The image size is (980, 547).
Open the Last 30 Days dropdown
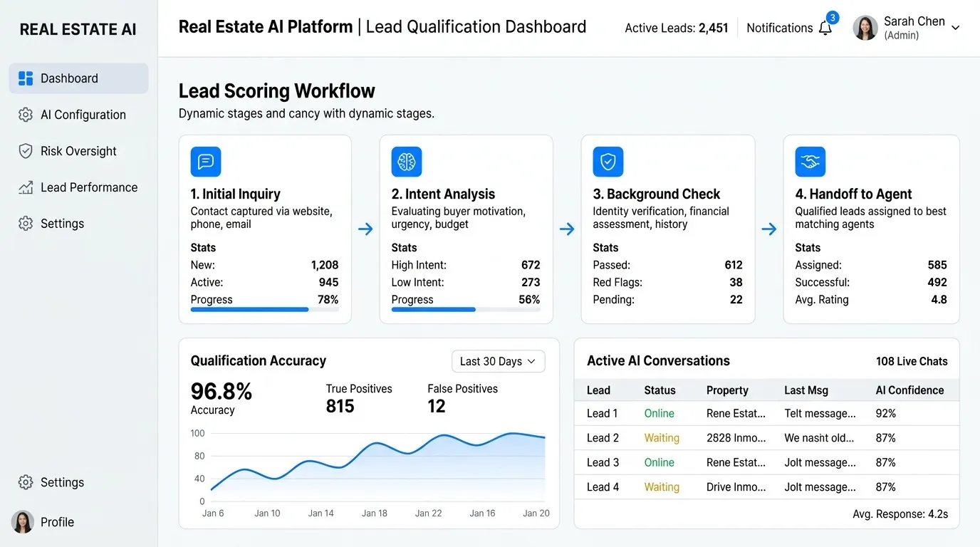(x=499, y=361)
